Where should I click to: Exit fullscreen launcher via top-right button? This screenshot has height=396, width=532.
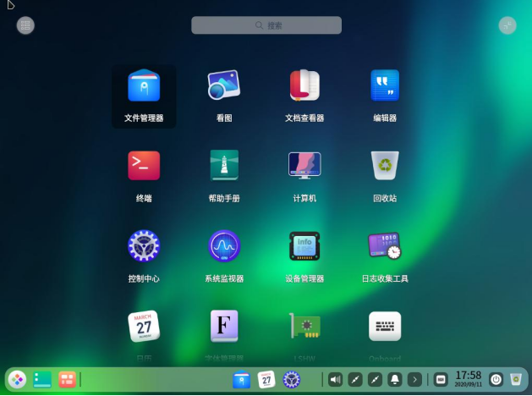pyautogui.click(x=507, y=25)
